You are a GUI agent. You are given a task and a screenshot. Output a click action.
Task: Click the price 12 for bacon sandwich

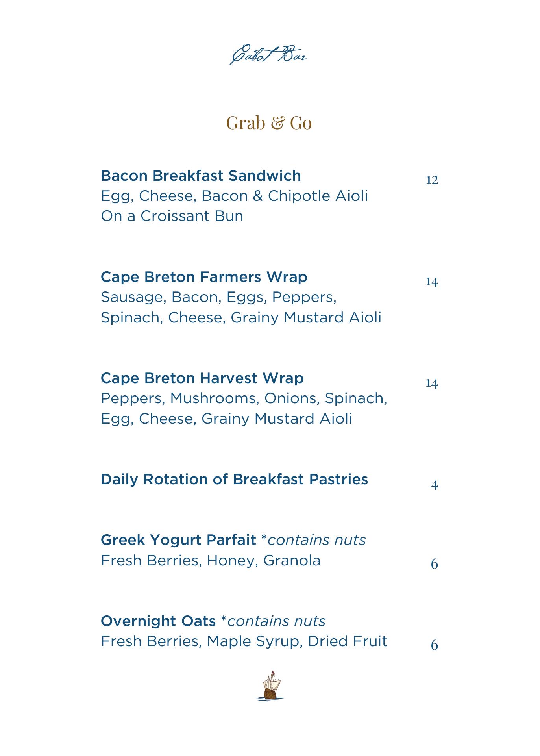(432, 180)
